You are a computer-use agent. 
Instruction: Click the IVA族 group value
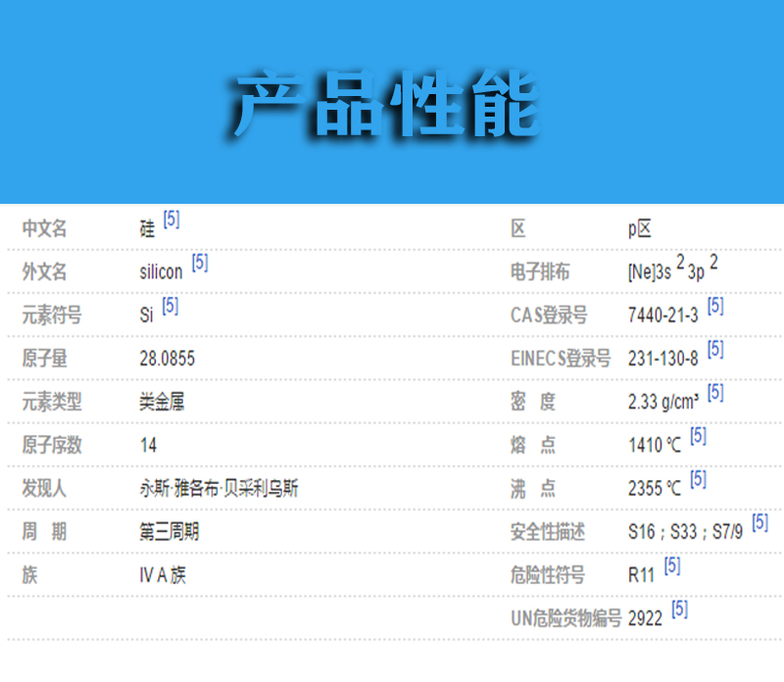pyautogui.click(x=163, y=574)
